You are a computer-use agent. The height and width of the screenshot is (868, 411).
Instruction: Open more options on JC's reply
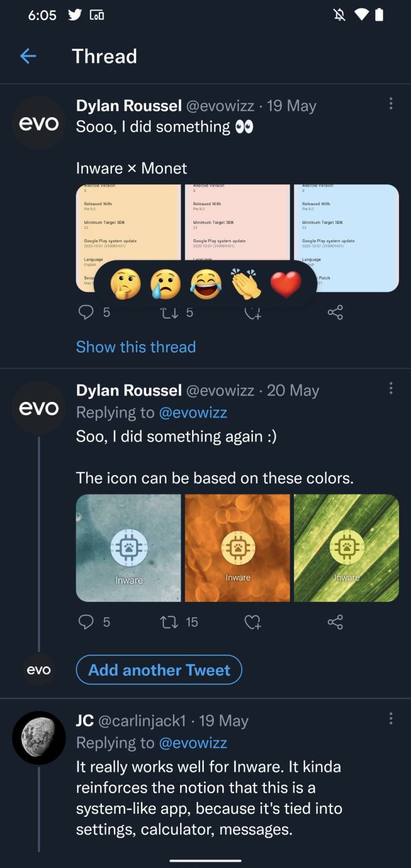391,718
